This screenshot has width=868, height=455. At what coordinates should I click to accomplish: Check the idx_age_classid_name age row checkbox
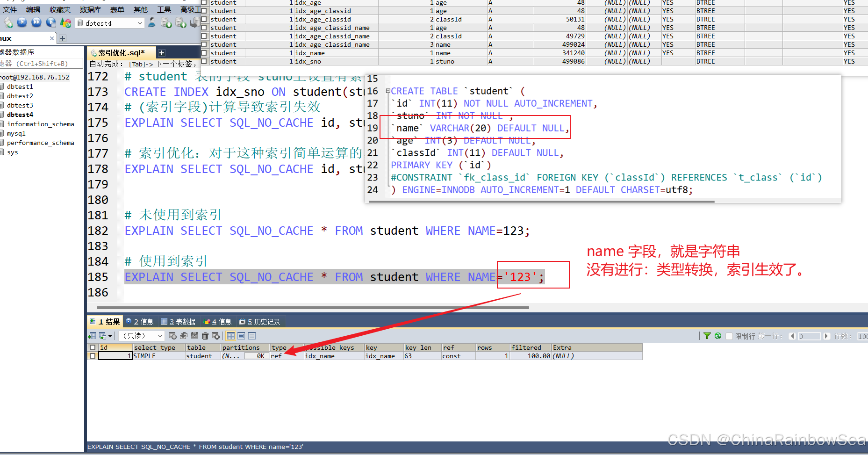click(204, 28)
